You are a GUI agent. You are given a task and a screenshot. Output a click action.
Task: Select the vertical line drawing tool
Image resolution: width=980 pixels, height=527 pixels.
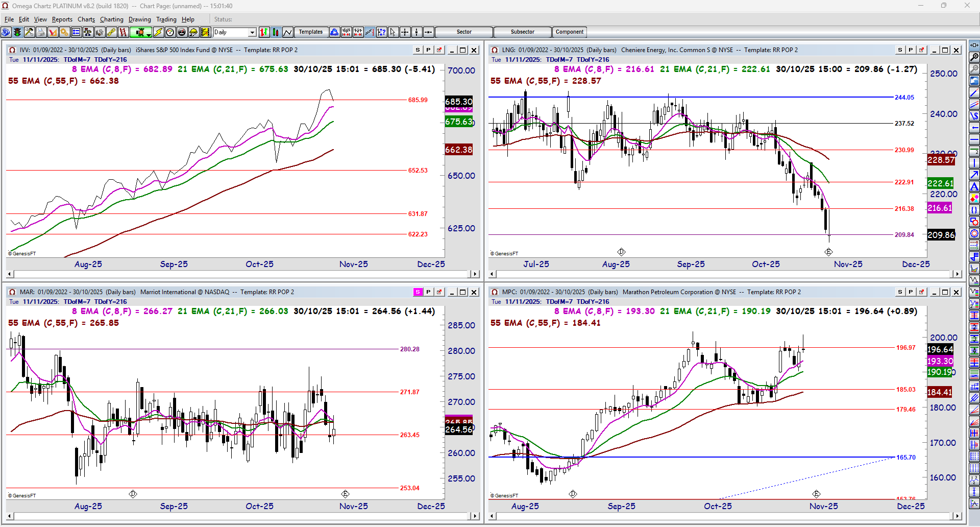(x=974, y=163)
